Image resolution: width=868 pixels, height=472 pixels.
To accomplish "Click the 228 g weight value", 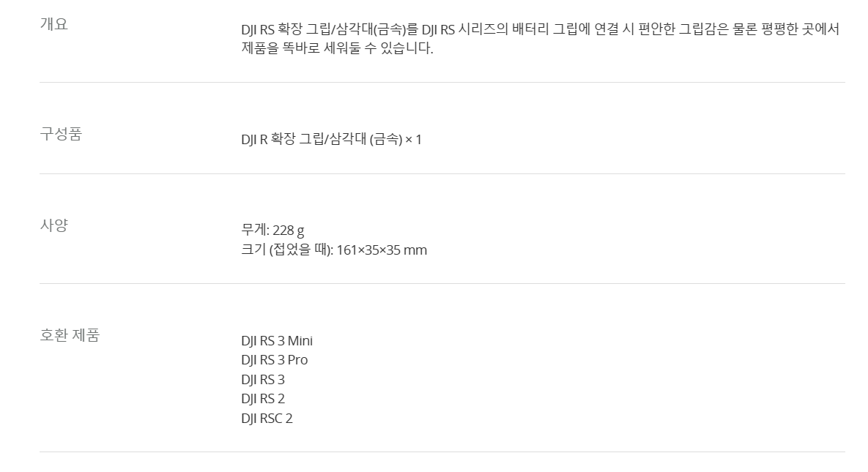I will click(x=289, y=231).
